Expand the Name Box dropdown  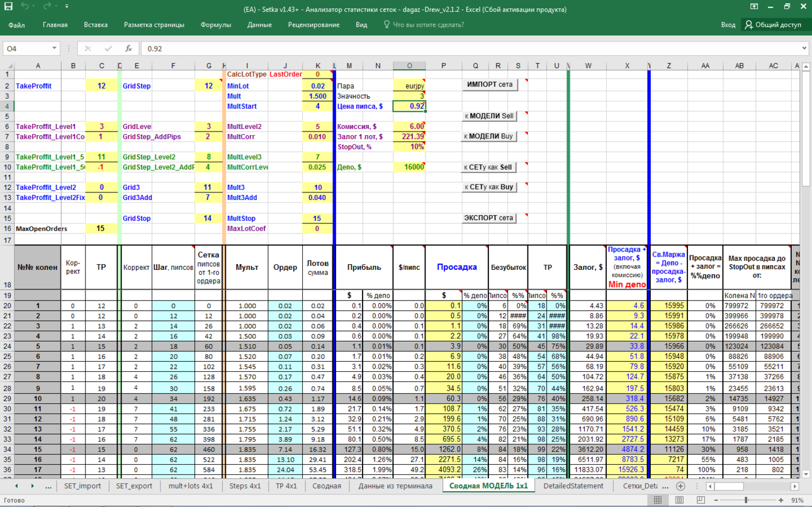(x=54, y=48)
